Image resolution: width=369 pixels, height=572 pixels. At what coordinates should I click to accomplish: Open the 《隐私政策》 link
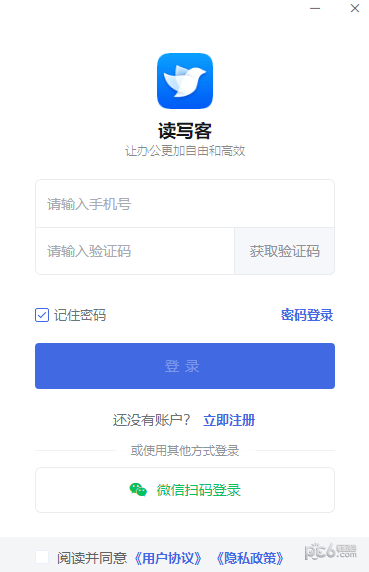tap(250, 558)
